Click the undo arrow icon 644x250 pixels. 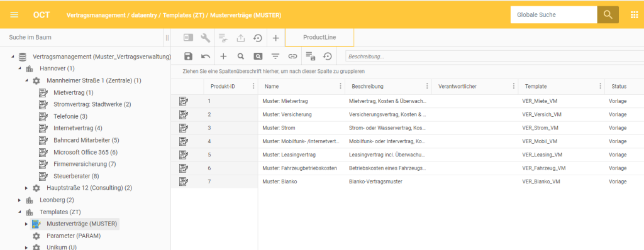click(206, 57)
